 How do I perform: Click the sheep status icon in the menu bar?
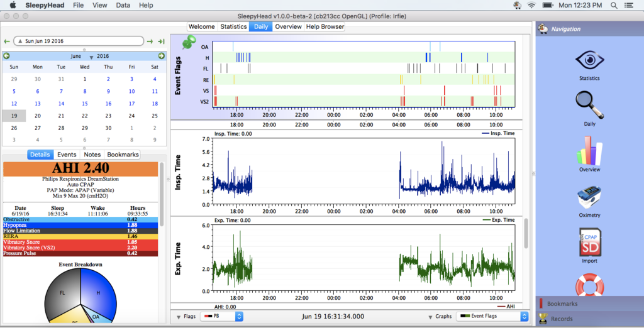coord(517,5)
